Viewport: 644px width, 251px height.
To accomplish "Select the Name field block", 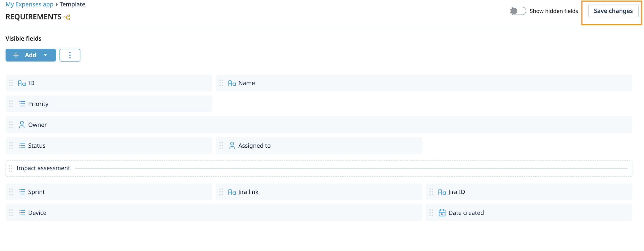I will [424, 83].
